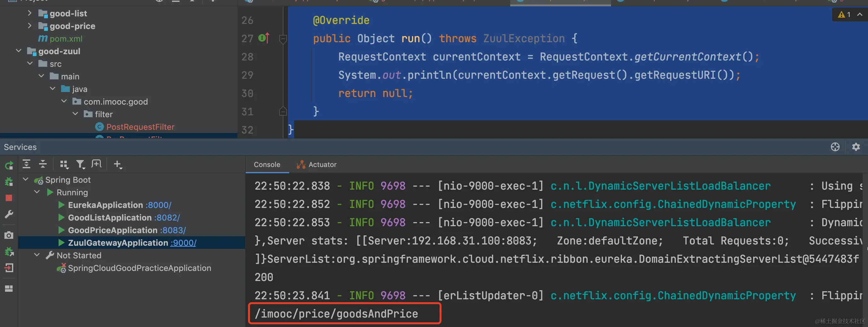
Task: Click the wrench icon in the Services sidebar
Action: click(9, 214)
